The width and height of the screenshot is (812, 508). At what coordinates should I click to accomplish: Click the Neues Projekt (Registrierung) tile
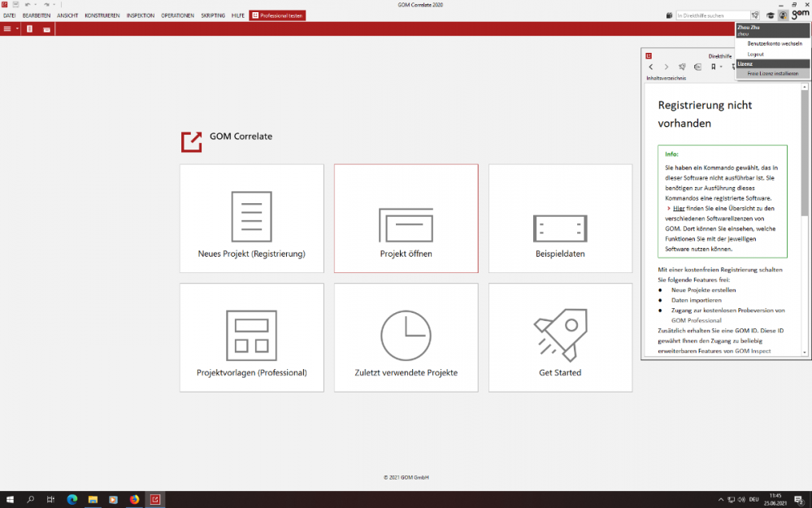251,218
